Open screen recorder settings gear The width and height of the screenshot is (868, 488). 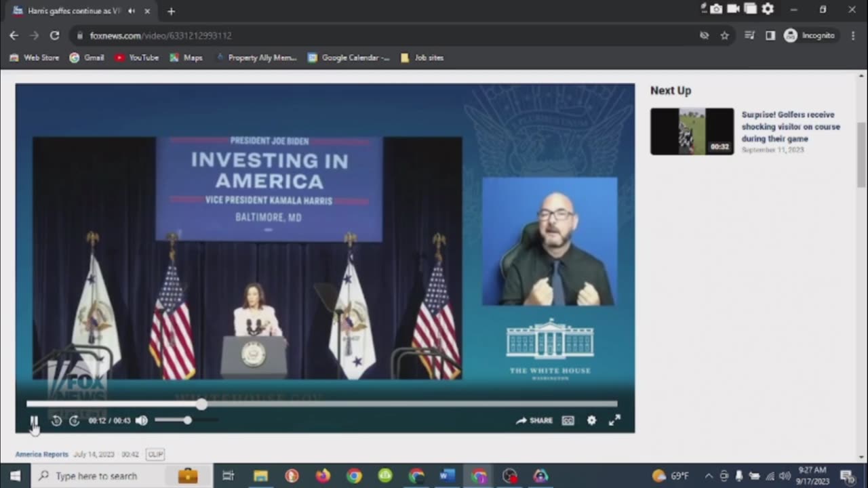(768, 9)
